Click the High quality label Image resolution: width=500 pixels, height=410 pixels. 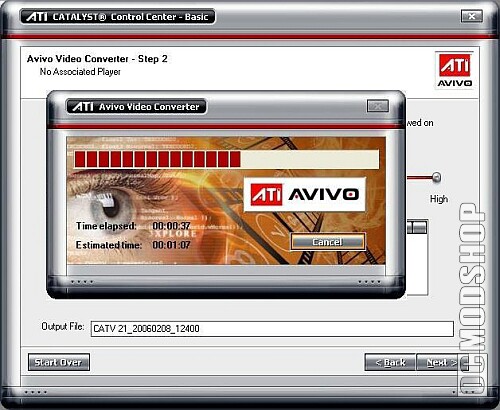pos(439,199)
